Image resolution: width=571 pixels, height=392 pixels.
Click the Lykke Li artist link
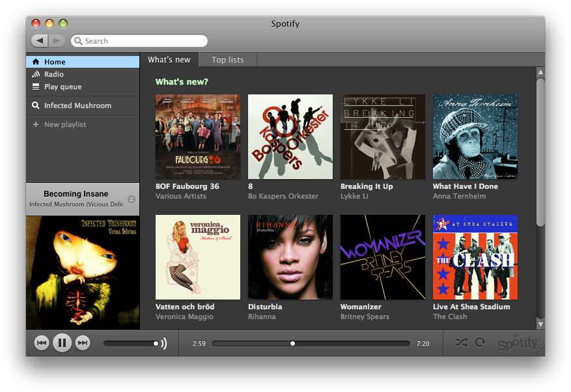click(354, 196)
